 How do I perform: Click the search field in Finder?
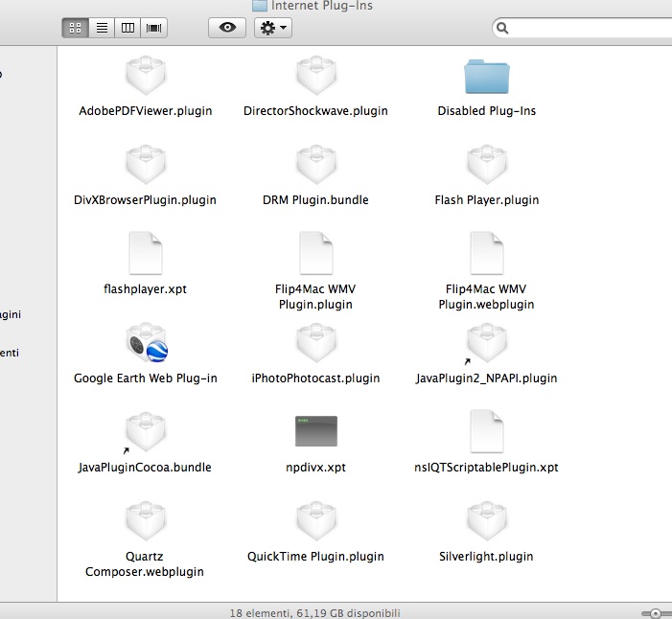pyautogui.click(x=583, y=29)
